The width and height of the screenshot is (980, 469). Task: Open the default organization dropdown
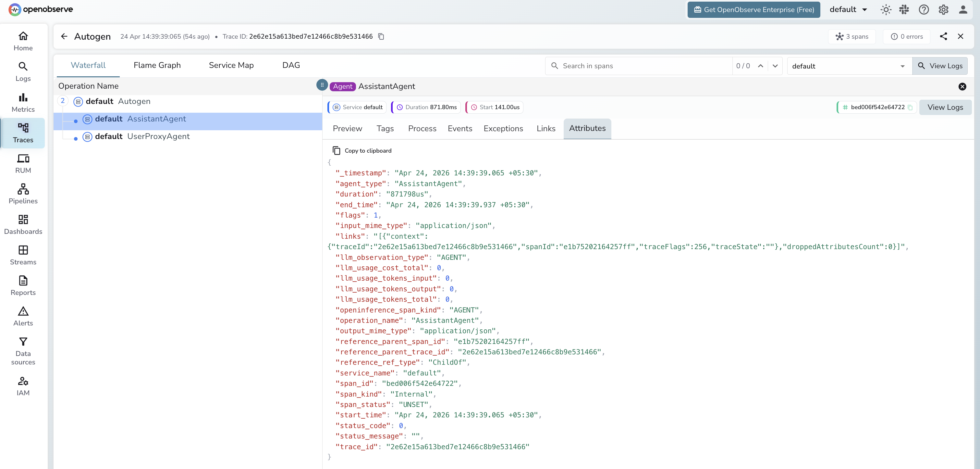(848, 9)
